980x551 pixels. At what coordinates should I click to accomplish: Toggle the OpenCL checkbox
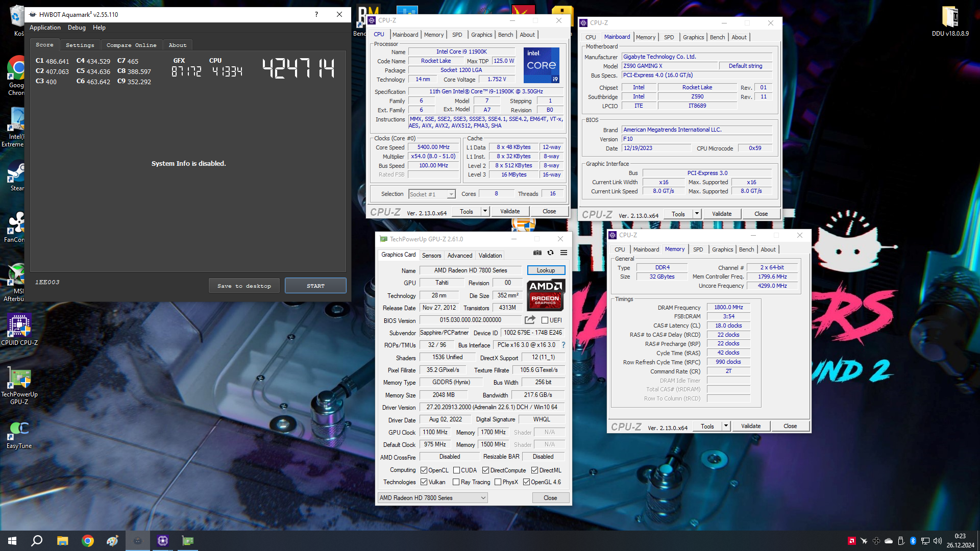(x=424, y=470)
